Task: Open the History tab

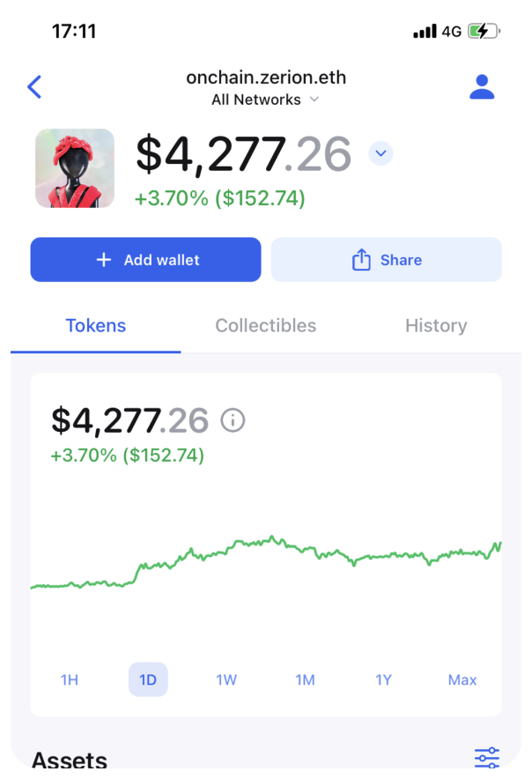Action: click(x=435, y=325)
